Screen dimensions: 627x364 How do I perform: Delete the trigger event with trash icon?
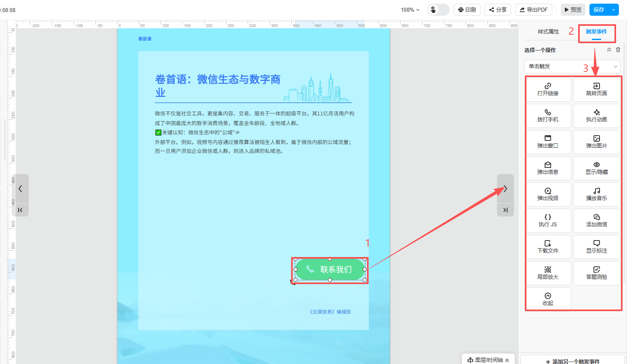tap(618, 50)
